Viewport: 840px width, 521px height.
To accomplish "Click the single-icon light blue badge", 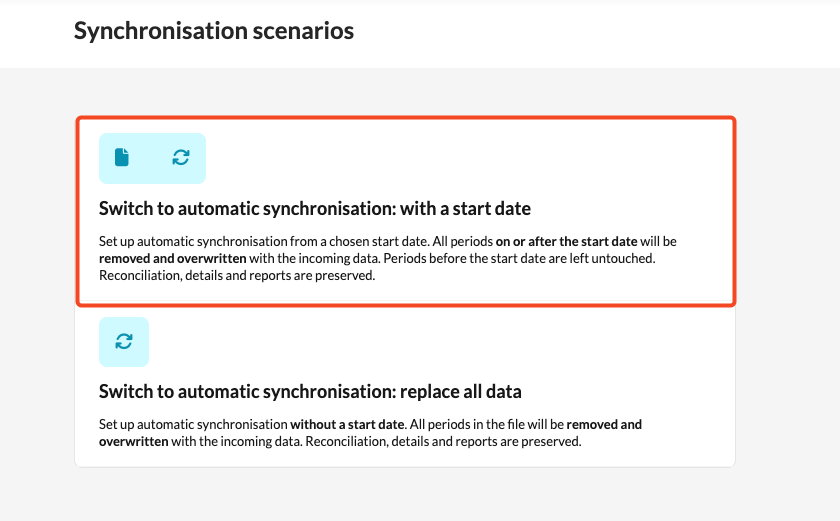I will (124, 342).
